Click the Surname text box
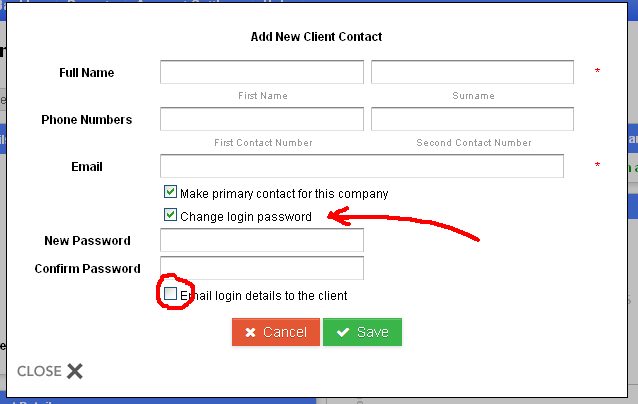The width and height of the screenshot is (638, 404). tap(472, 72)
